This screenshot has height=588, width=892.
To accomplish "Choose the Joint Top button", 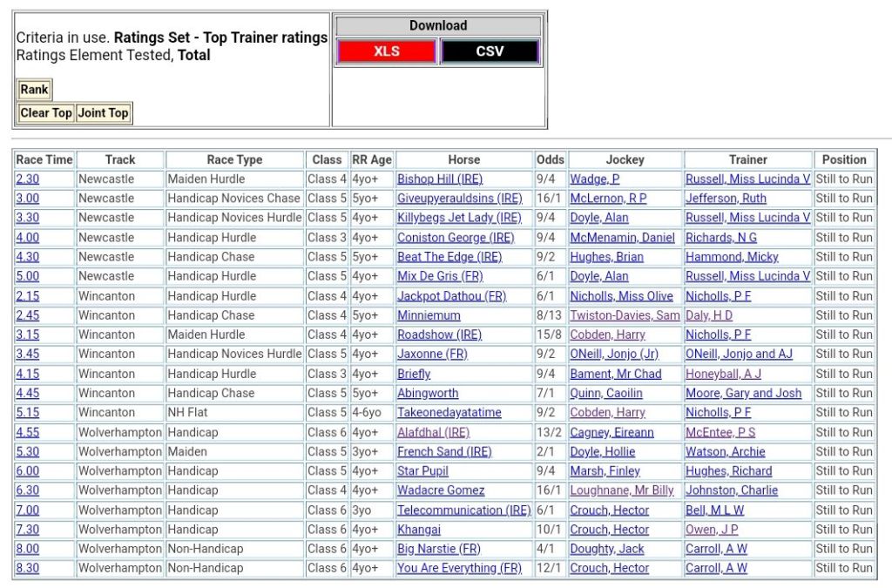I will 103,112.
